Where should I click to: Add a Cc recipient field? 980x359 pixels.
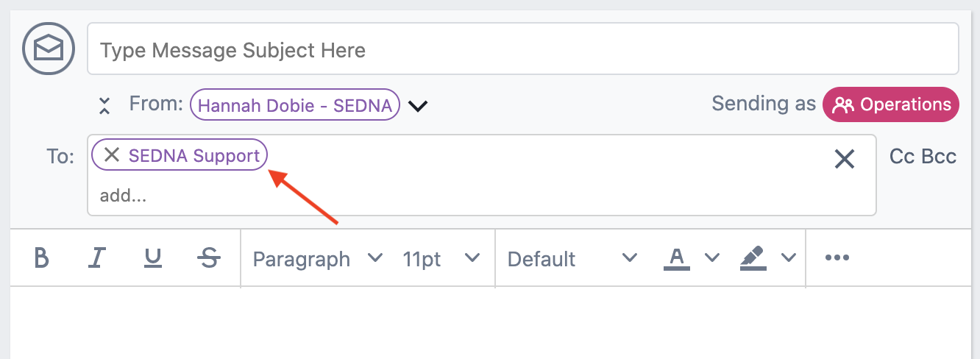point(902,156)
